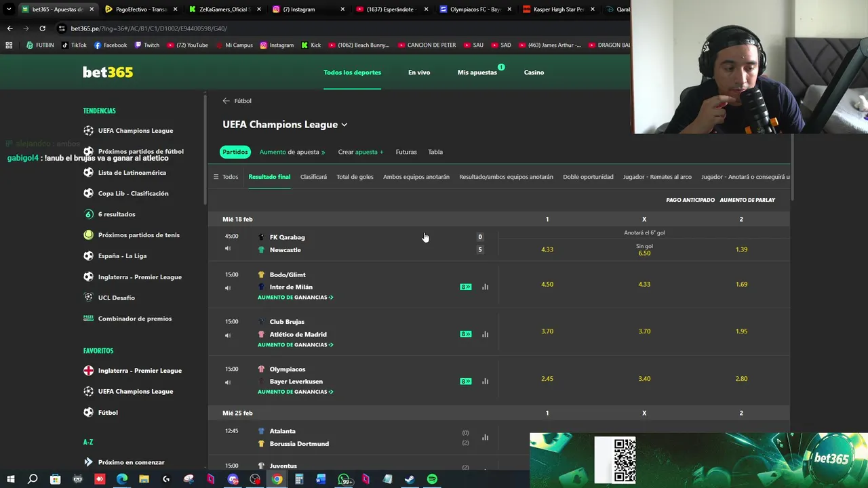
Task: Expand Aumento de ganancias for Bodo/Glimt
Action: tap(296, 298)
